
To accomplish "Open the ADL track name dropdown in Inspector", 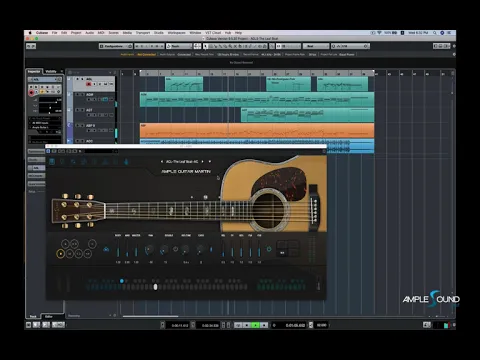I will [x=45, y=79].
